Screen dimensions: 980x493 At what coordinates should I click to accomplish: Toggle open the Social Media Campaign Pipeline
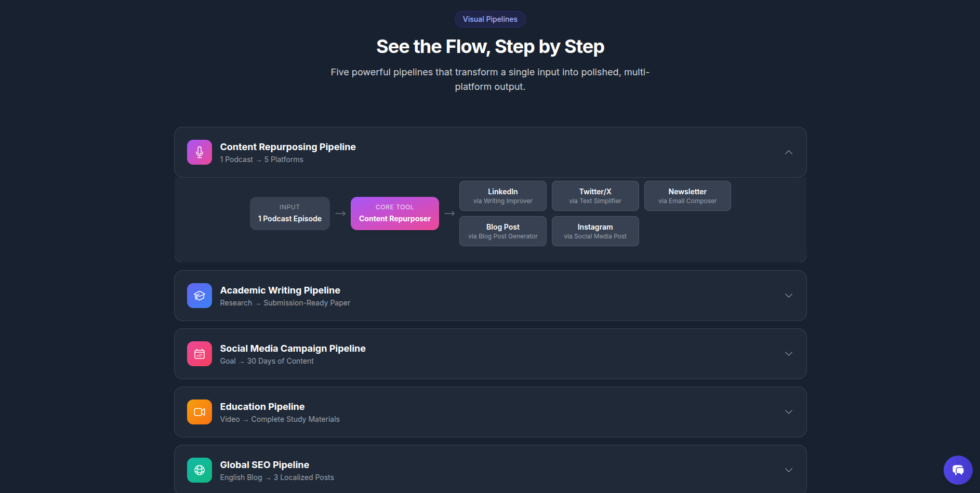click(x=789, y=354)
